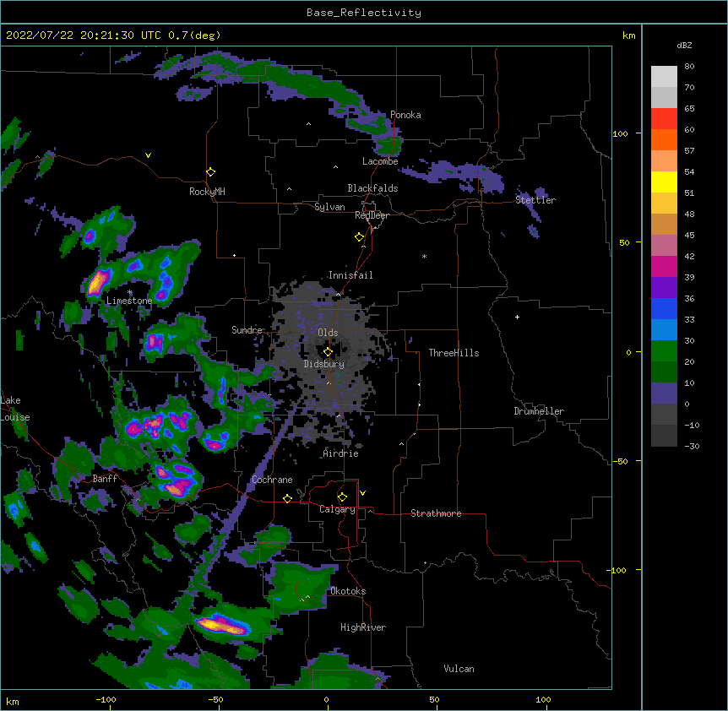Click the Olds town label
This screenshot has height=711, width=728.
328,333
